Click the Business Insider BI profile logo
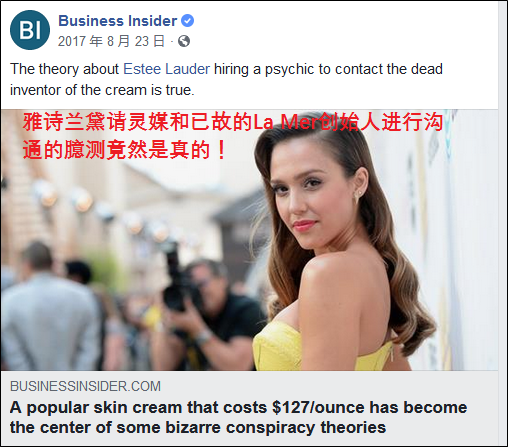This screenshot has height=447, width=508. click(30, 30)
